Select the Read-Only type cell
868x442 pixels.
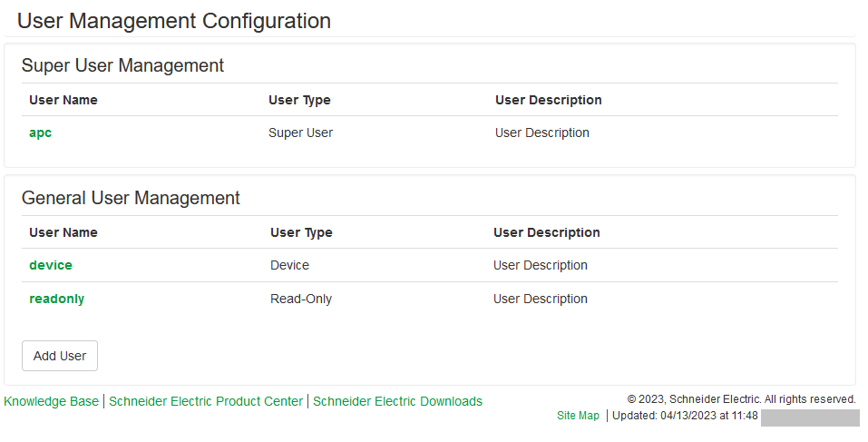pyautogui.click(x=301, y=300)
